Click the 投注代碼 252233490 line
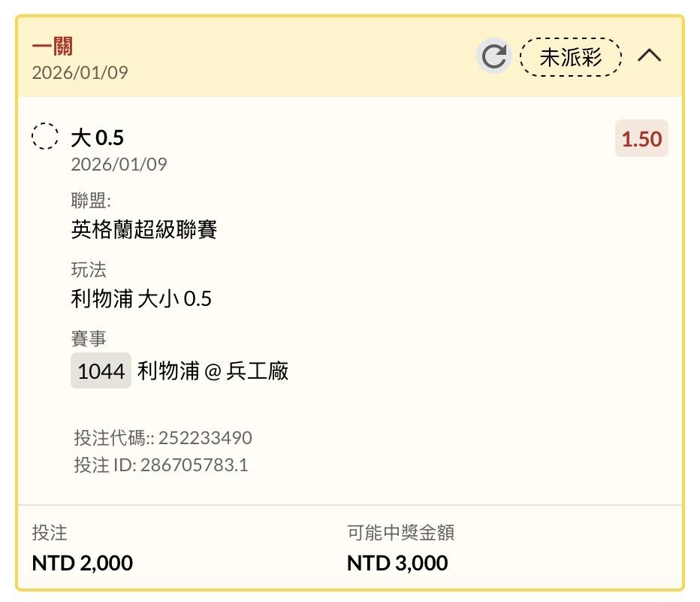This screenshot has height=602, width=700. coord(163,437)
